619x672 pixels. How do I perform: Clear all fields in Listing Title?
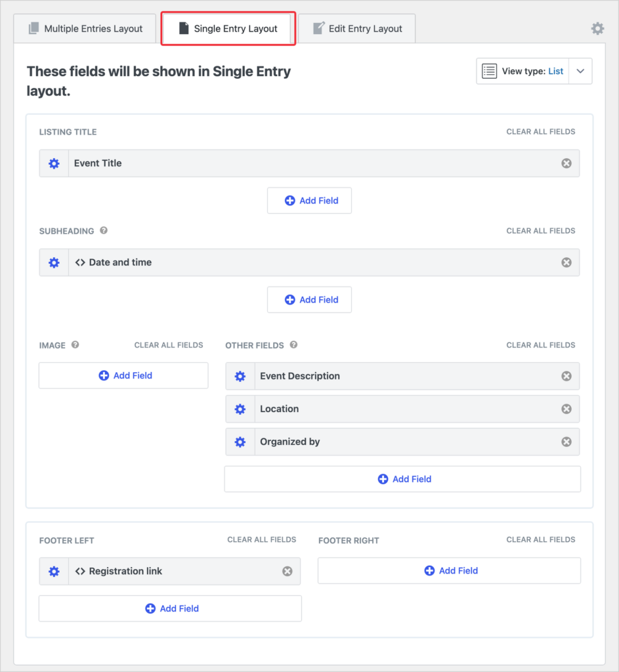coord(541,131)
